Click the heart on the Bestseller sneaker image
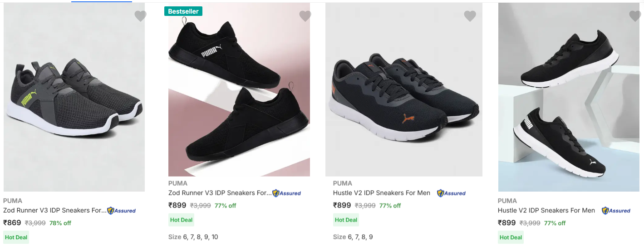Screen dimensions: 644x247 coord(305,16)
